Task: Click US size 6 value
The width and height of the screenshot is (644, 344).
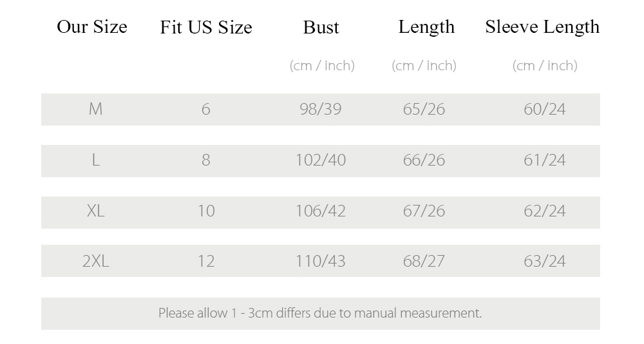Action: pos(206,110)
